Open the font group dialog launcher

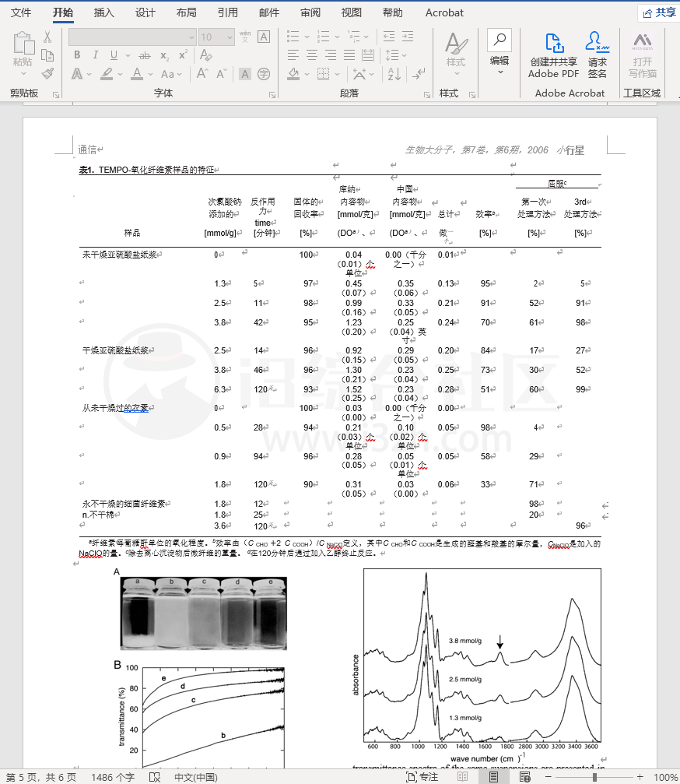coord(272,94)
